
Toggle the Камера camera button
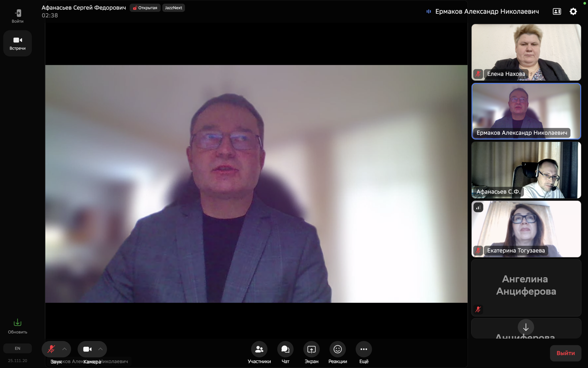coord(87,349)
